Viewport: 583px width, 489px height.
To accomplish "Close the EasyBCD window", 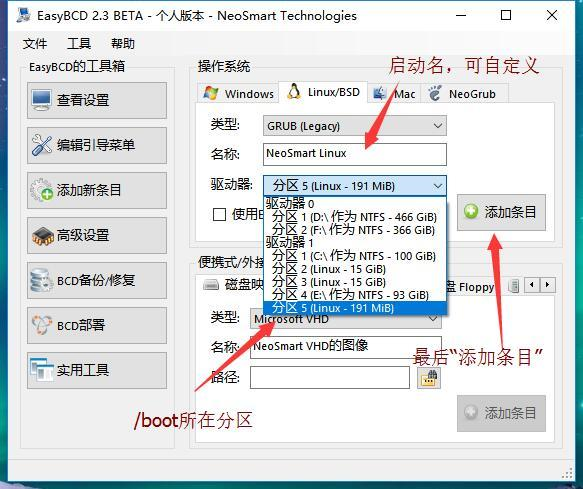I will (x=552, y=15).
